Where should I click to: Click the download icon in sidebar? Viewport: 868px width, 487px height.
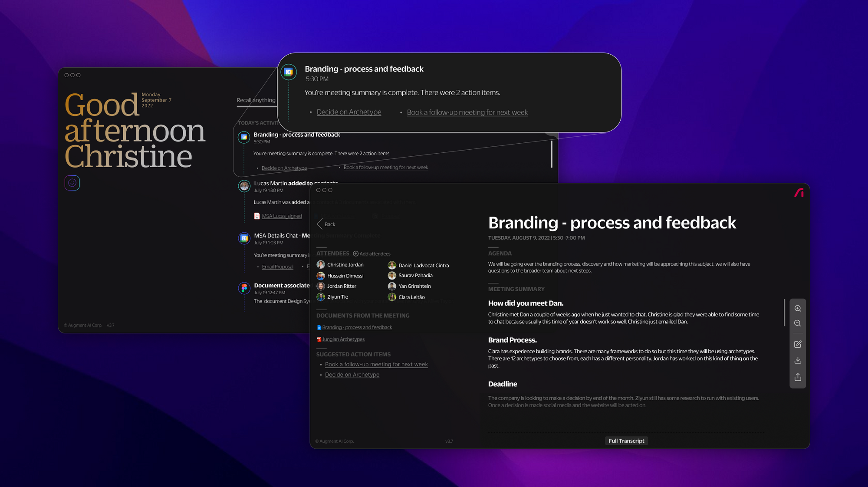click(798, 360)
